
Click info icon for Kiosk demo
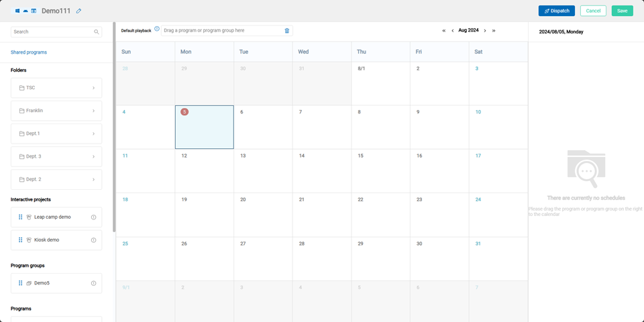93,240
